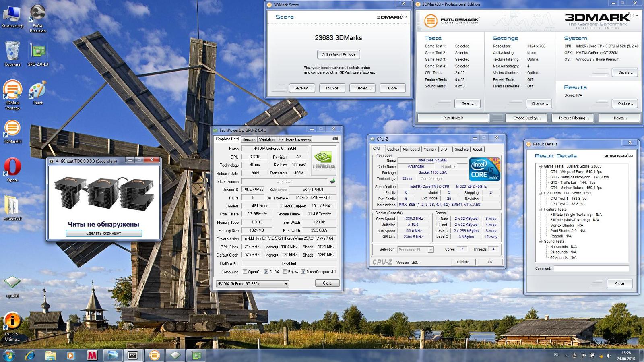Click the NVIDIA logo in GPU-Z

pos(324,160)
